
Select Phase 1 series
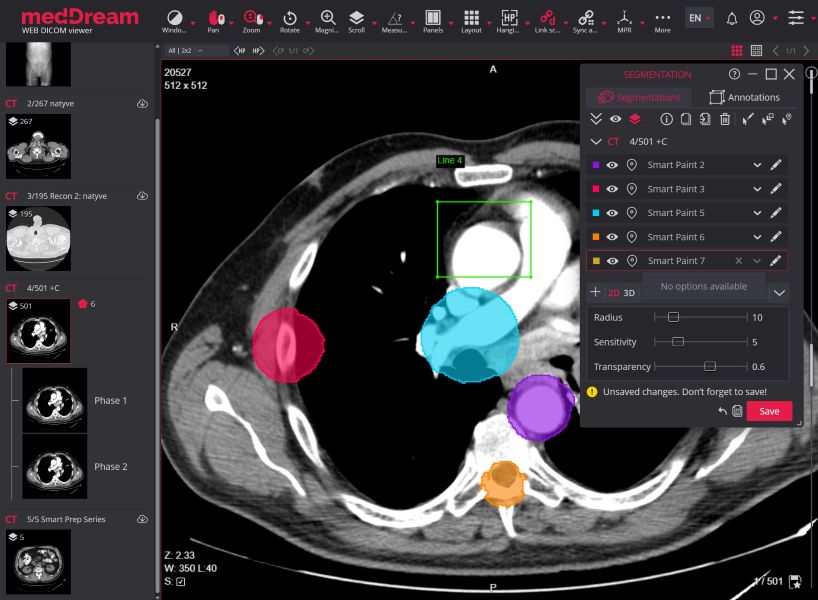click(55, 400)
